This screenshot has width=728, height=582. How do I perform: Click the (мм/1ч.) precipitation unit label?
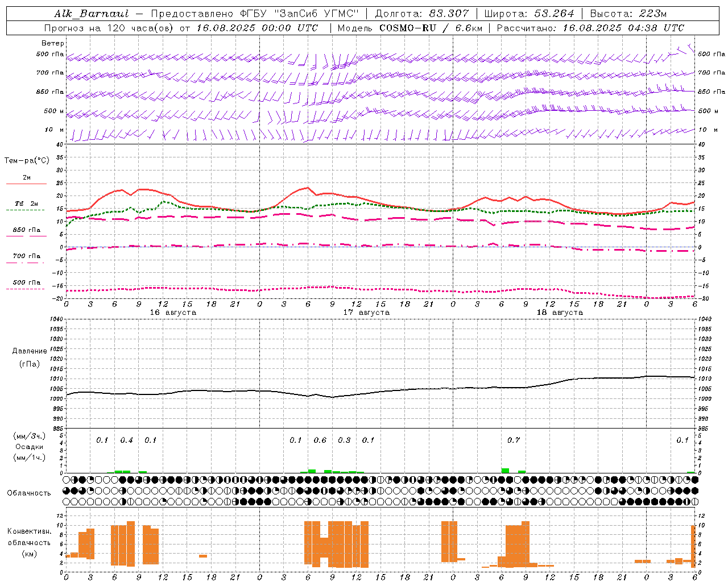pos(30,458)
